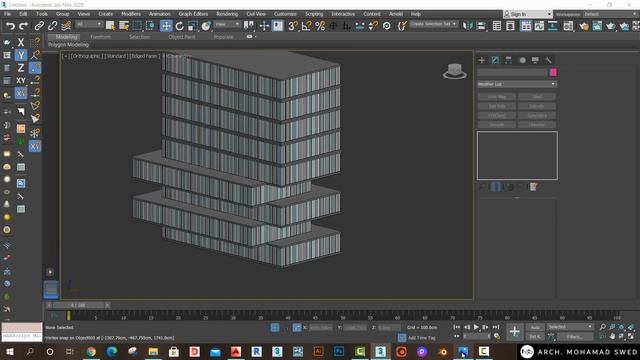
Task: Expand the Polygon Modeling panel label
Action: coord(69,45)
